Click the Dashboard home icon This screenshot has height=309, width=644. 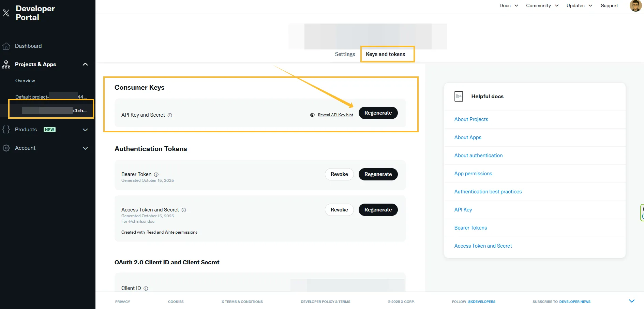[x=6, y=46]
